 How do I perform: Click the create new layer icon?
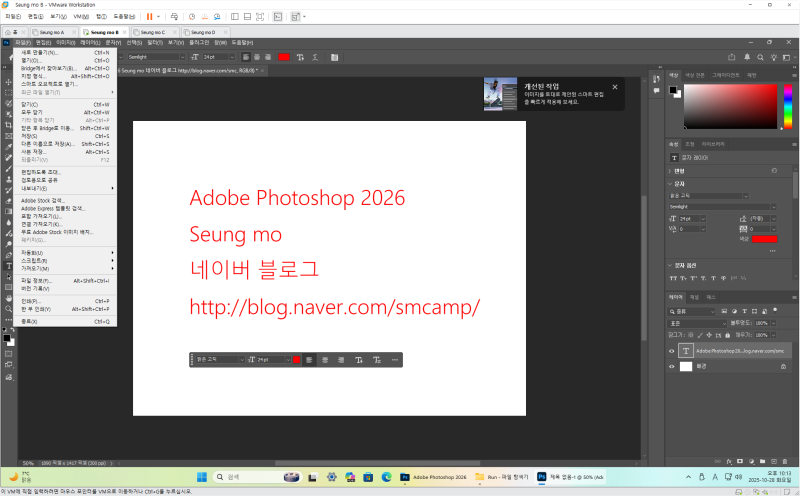point(773,461)
